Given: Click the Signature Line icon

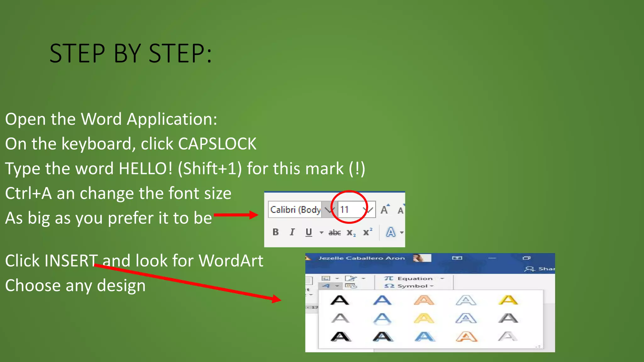Looking at the screenshot, I should [x=351, y=278].
